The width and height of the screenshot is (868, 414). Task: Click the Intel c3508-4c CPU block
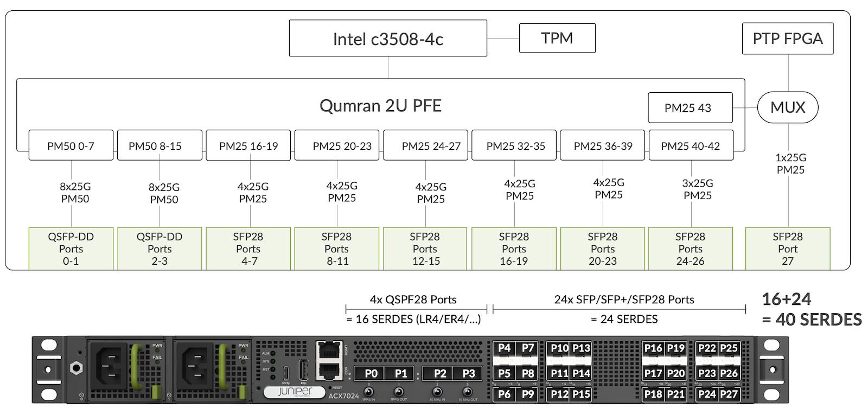coord(388,38)
